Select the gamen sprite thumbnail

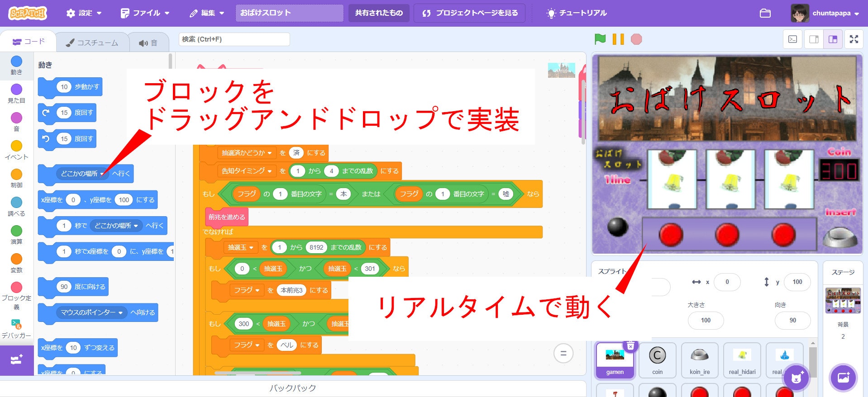tap(615, 359)
